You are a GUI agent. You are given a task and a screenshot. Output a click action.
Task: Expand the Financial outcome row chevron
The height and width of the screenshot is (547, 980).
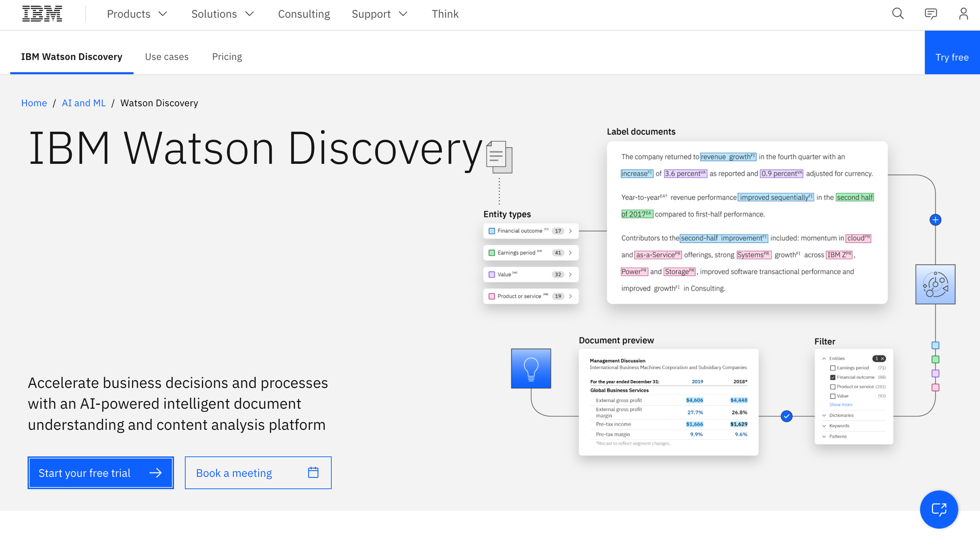point(570,231)
